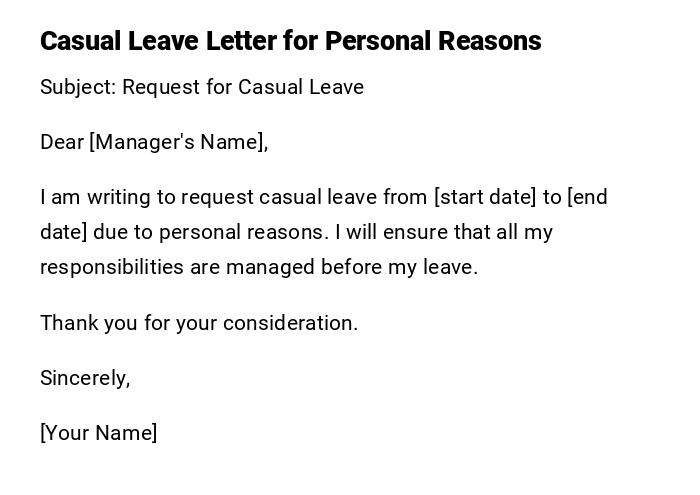
Task: Click the phrase 'before my leave.'
Action: 399,267
